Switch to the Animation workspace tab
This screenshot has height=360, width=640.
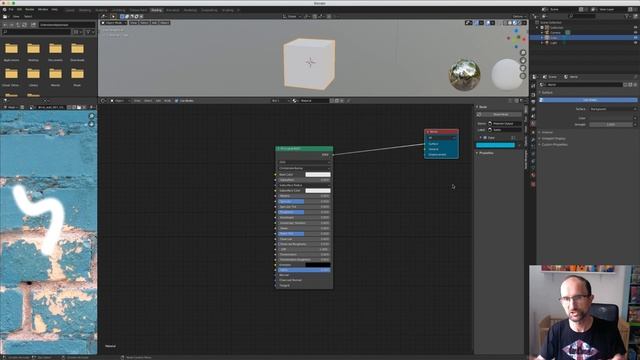click(173, 10)
